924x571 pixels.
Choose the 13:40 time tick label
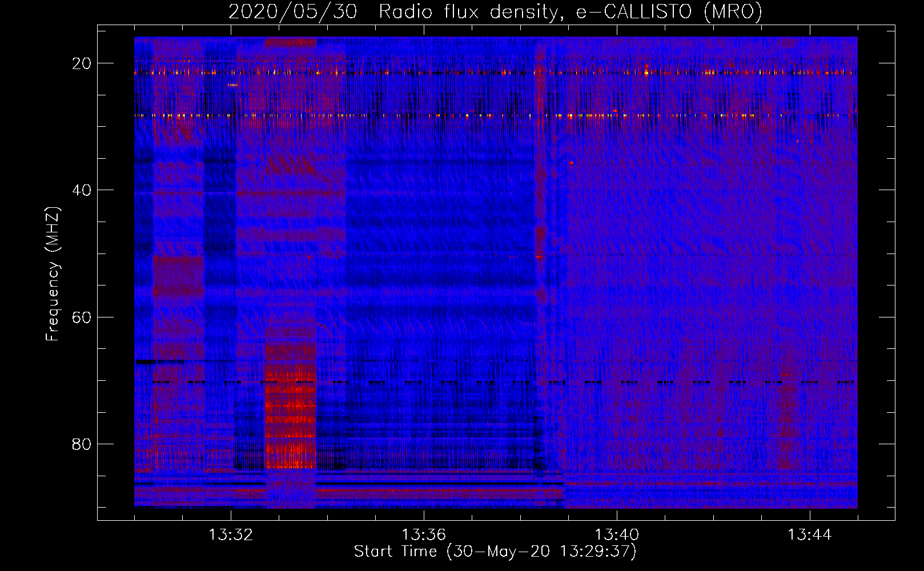pos(617,535)
